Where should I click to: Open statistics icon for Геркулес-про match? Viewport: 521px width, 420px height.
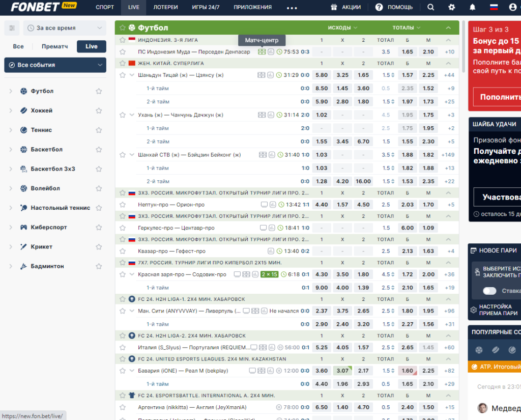pyautogui.click(x=272, y=228)
